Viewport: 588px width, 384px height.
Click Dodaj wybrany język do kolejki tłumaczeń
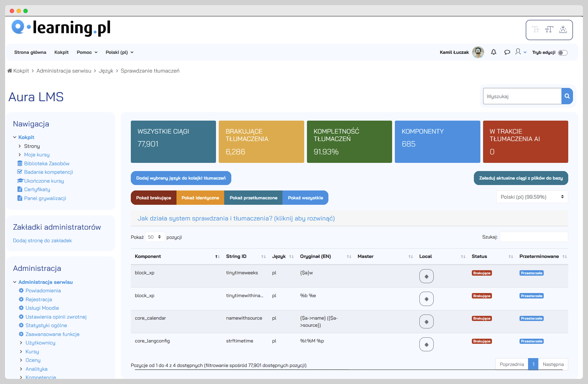tap(181, 178)
